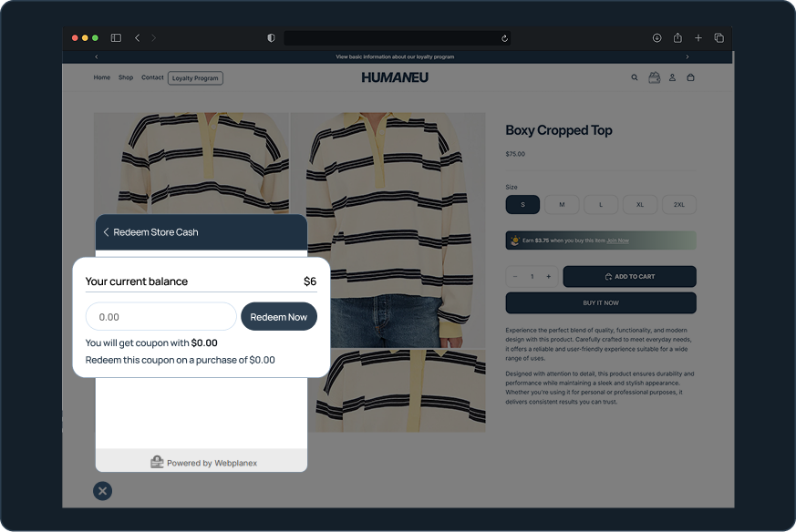This screenshot has height=532, width=796.
Task: Open a new tab with plus icon
Action: point(698,38)
